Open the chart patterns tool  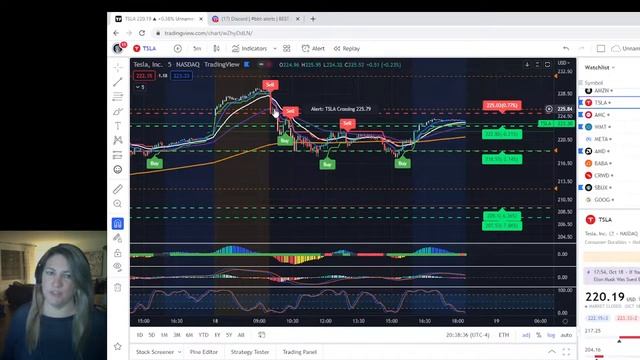click(118, 140)
